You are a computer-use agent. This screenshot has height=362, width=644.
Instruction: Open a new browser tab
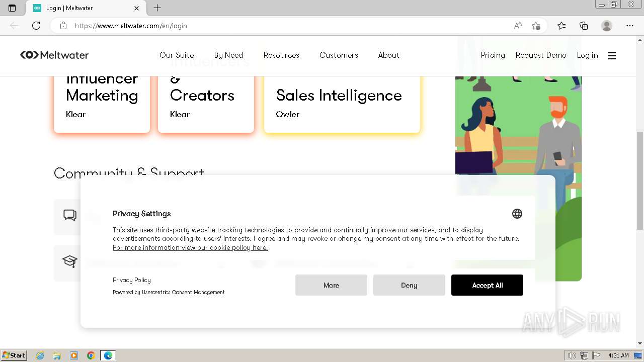pos(157,8)
